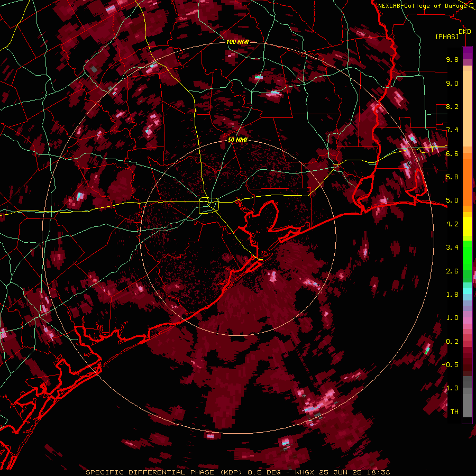Click the -1.3 scale label
The width and height of the screenshot is (476, 476).
pos(450,388)
